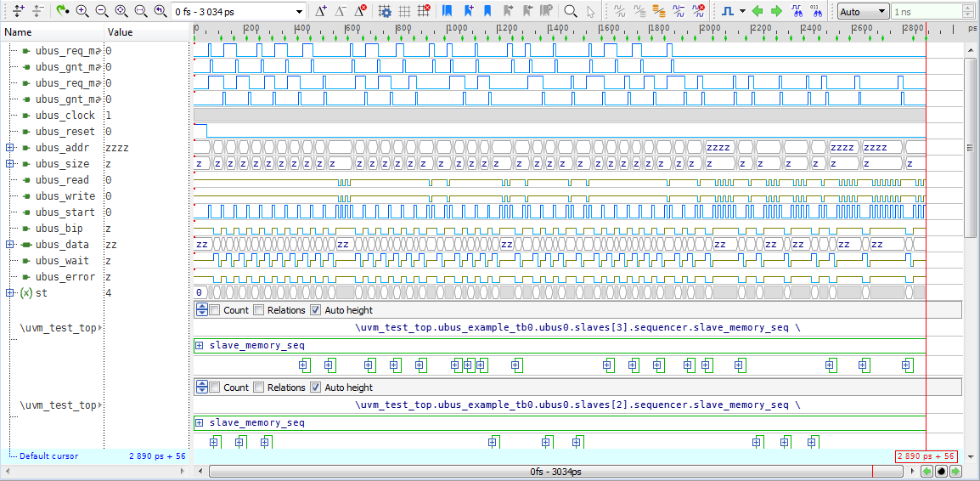Click the Zoom to range magnifier icon
Screen dimensions: 980x481
click(141, 11)
